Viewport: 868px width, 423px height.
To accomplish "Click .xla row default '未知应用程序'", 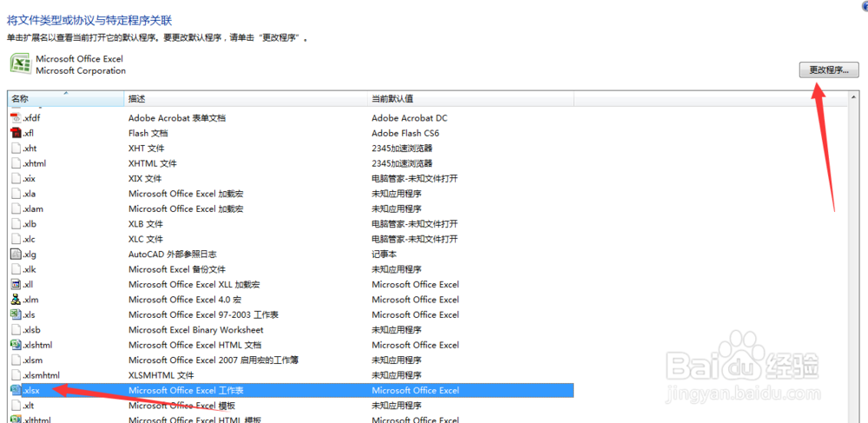I will (397, 194).
